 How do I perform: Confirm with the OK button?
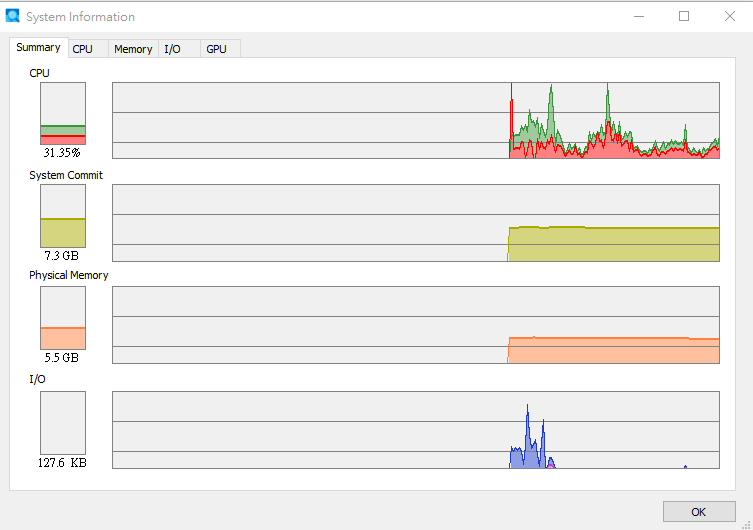point(699,512)
